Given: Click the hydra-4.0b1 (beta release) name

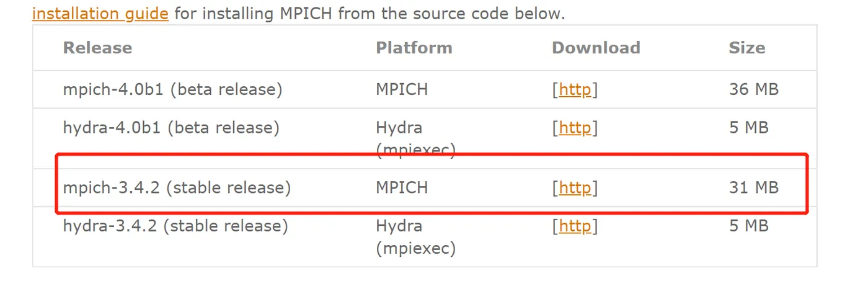Looking at the screenshot, I should tap(171, 128).
